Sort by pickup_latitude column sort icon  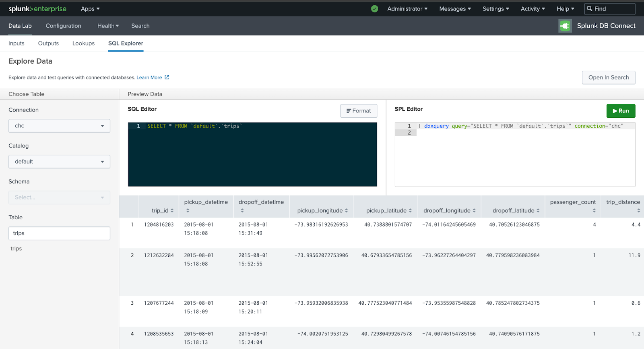pyautogui.click(x=410, y=211)
